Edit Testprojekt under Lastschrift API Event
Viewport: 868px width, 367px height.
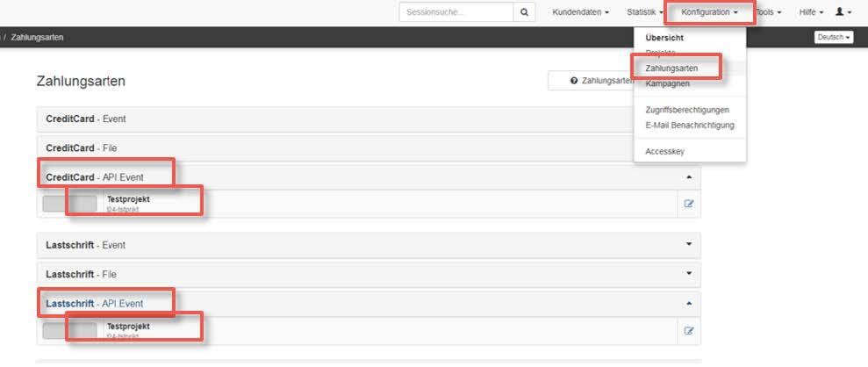click(x=688, y=330)
